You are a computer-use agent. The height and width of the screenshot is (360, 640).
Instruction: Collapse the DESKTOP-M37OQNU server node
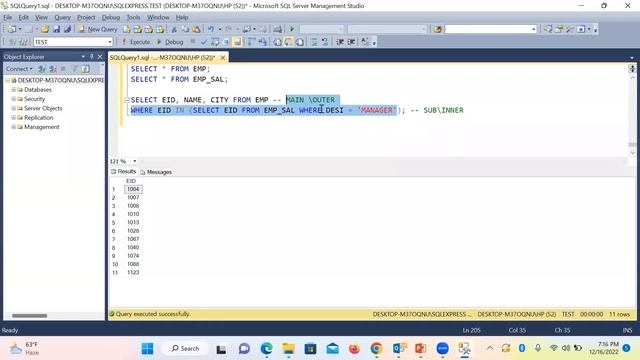point(8,80)
